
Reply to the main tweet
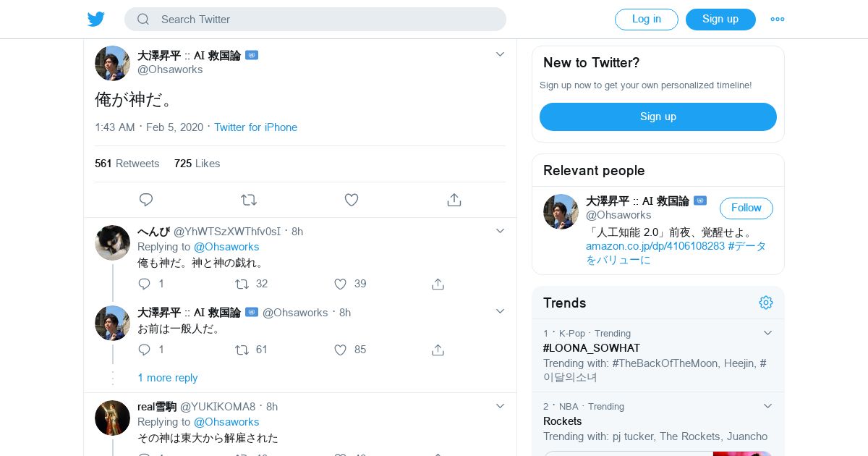coord(146,200)
